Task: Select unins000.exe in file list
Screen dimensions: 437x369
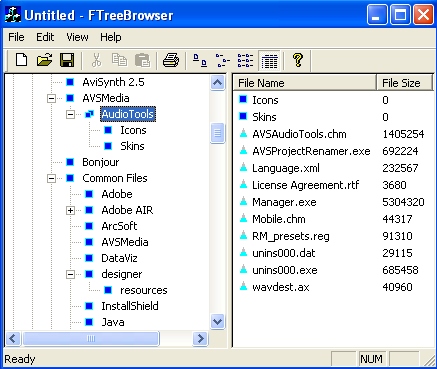Action: click(x=285, y=270)
